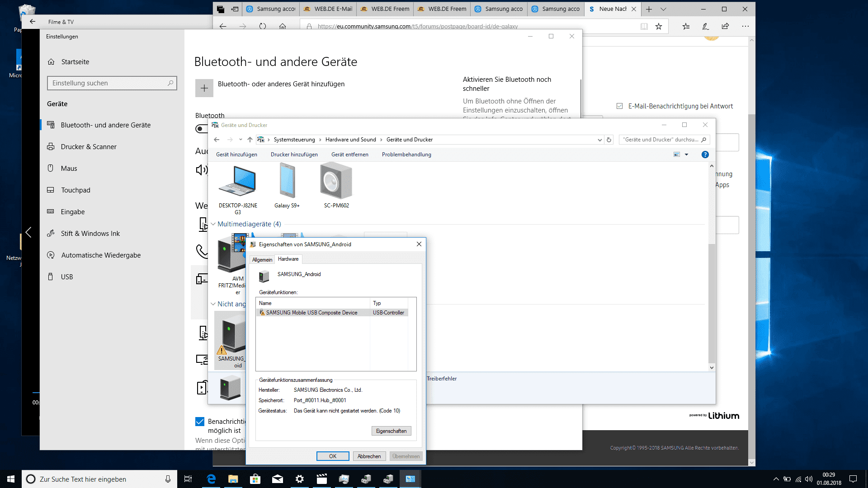Click the plus to add Bluetooth device
Image resolution: width=868 pixels, height=488 pixels.
(204, 88)
